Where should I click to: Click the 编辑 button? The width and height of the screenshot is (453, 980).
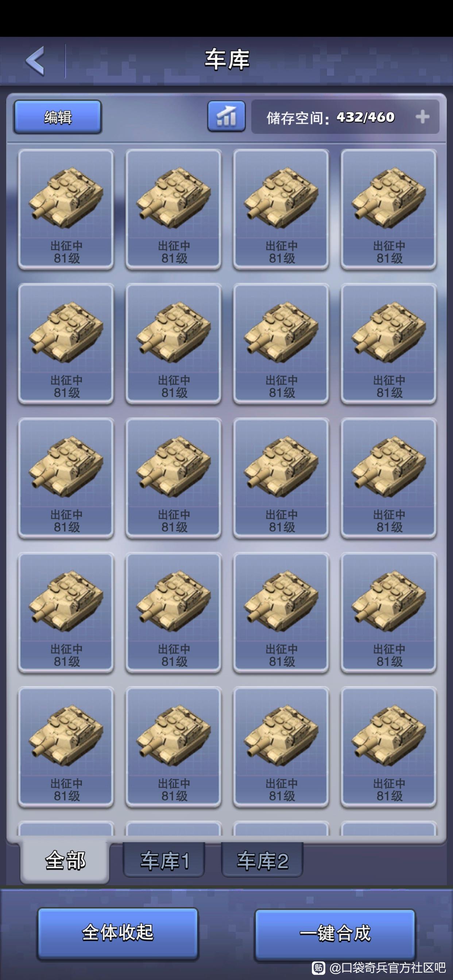coord(58,117)
